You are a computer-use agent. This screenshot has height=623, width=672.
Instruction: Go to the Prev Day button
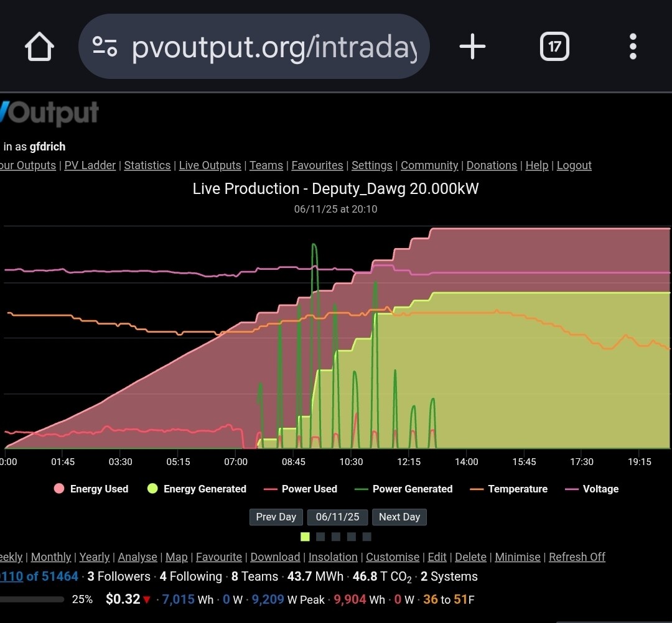tap(276, 517)
